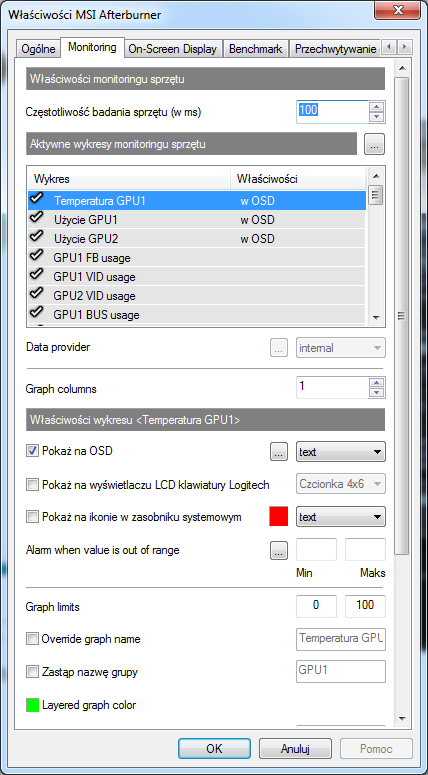
Task: Switch to the Benchmark tab
Action: coord(256,49)
